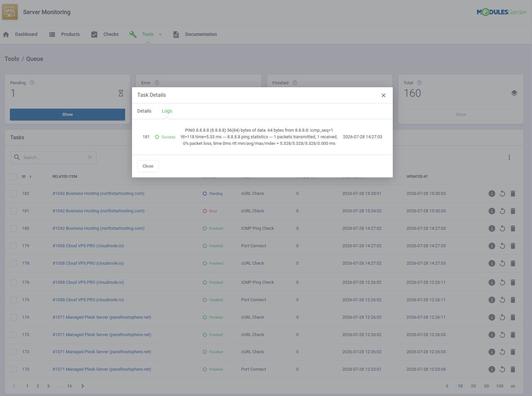Screen dimensions: 532x396
Task: Toggle the select-all tasks checkbox
Action: point(13,176)
